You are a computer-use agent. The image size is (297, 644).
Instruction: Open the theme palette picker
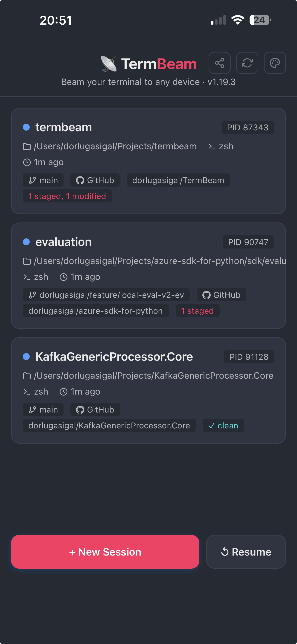(x=275, y=63)
